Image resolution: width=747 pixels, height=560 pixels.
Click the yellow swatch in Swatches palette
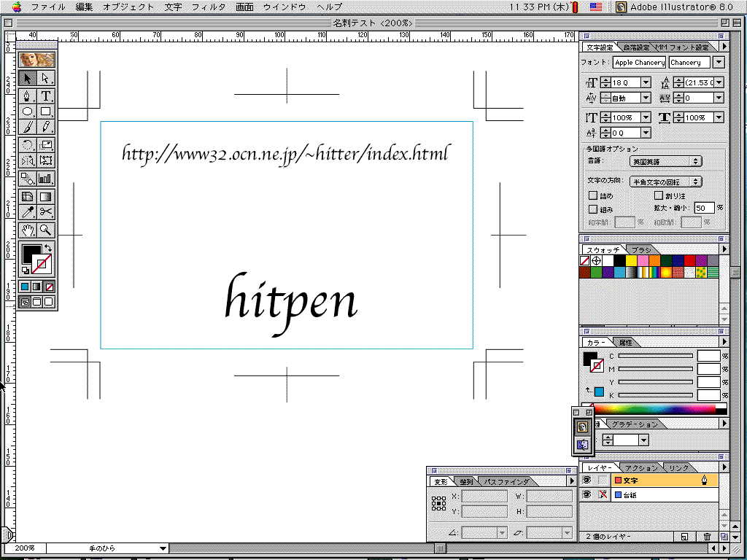(x=630, y=260)
